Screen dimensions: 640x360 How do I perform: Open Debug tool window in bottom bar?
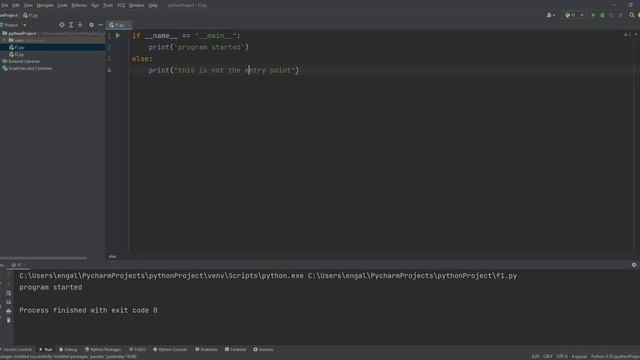pos(68,349)
